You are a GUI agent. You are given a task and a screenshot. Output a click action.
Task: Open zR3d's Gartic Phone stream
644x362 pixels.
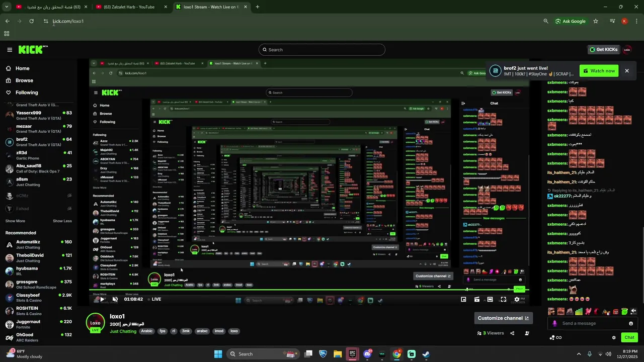click(38, 155)
